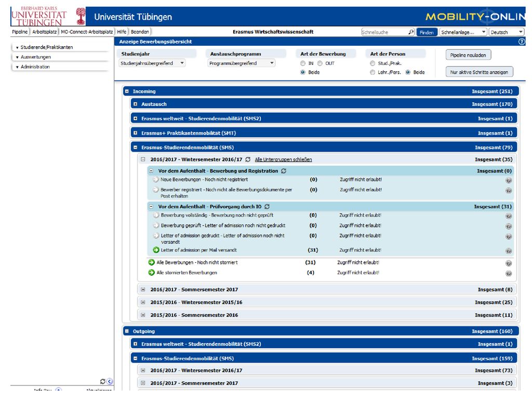This screenshot has height=399, width=532.
Task: Refresh the Wintersemester 2016/17 Incoming group icon
Action: click(248, 159)
